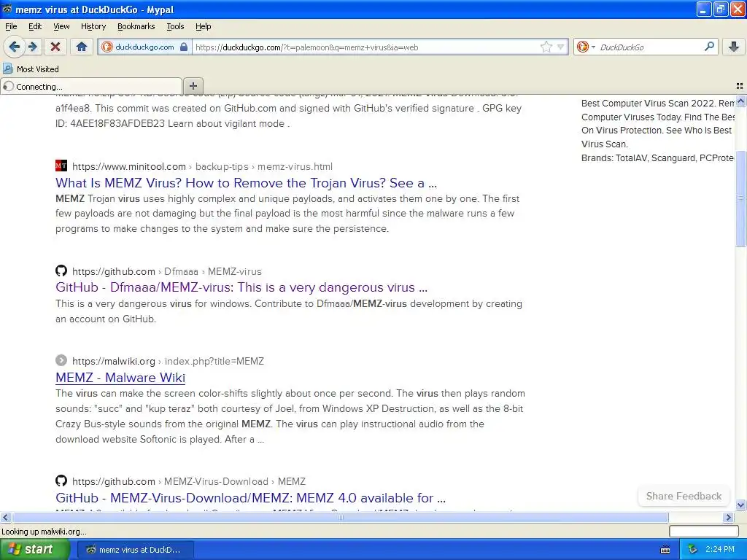
Task: Click the search magnifier icon in search box
Action: tap(709, 47)
